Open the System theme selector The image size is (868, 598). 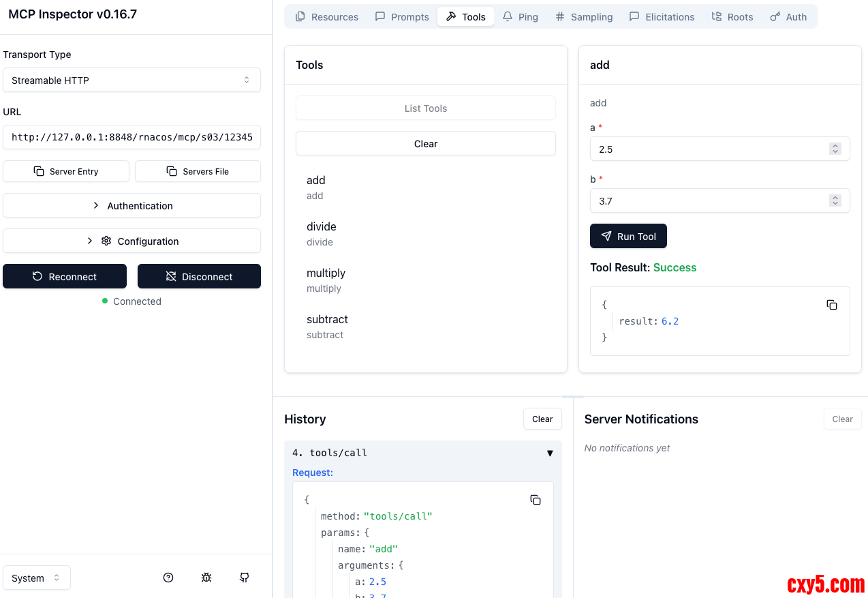(x=37, y=578)
